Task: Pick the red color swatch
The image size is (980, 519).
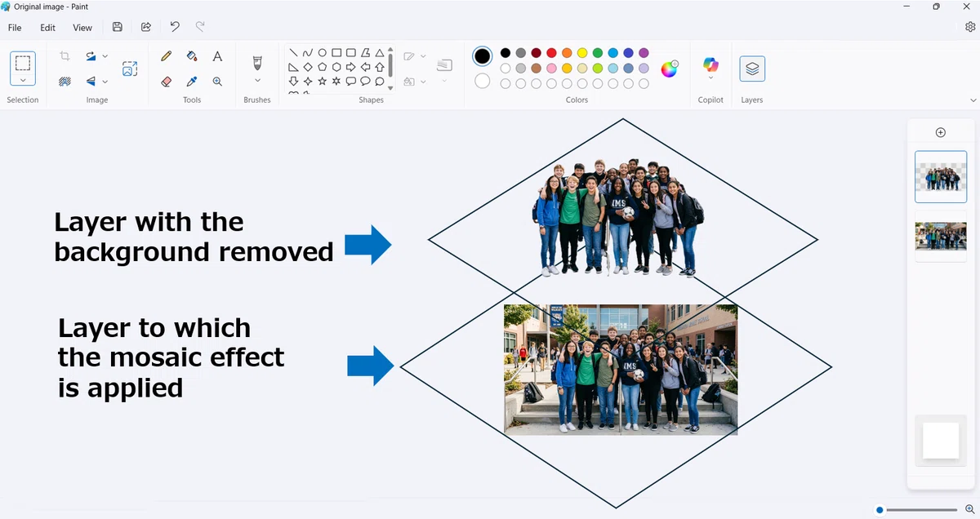Action: pyautogui.click(x=551, y=53)
